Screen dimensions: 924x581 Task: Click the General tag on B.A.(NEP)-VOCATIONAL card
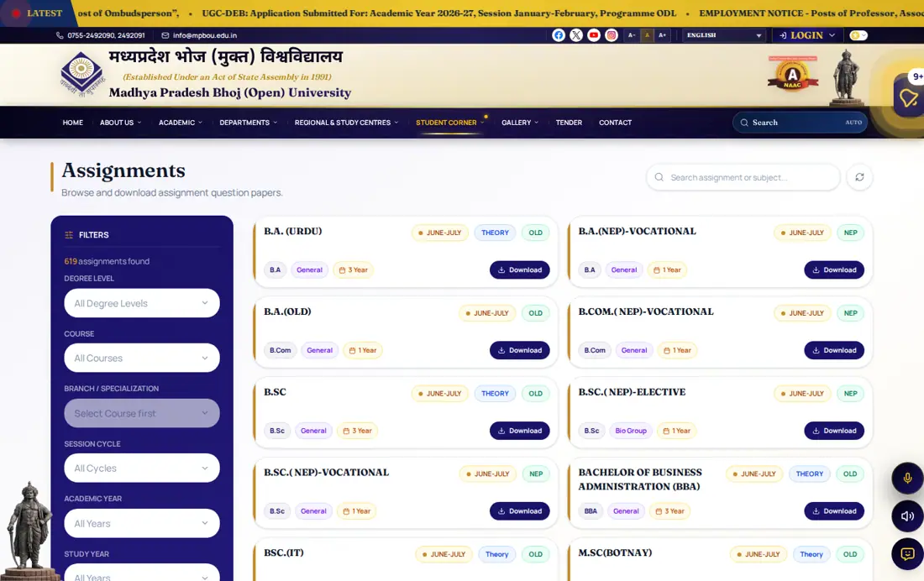[x=623, y=270]
